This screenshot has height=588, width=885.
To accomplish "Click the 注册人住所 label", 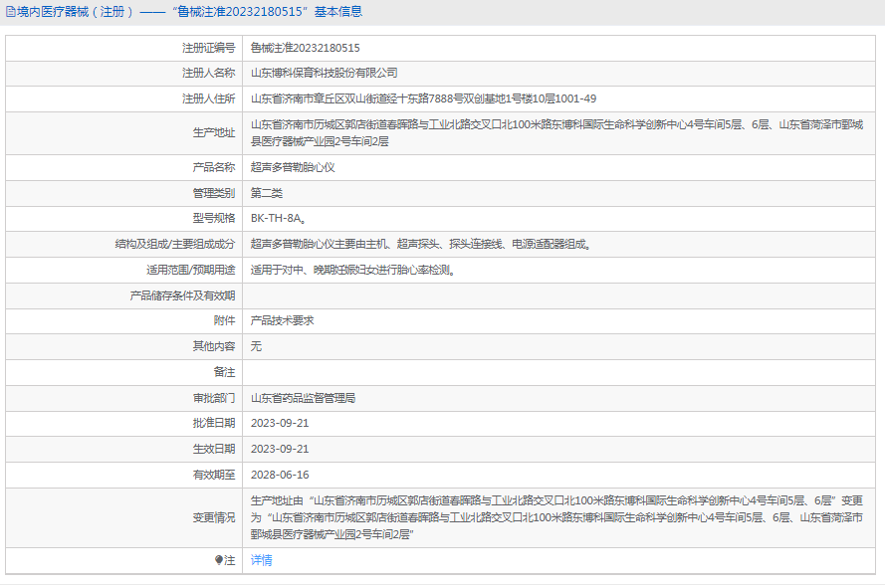I will [208, 98].
